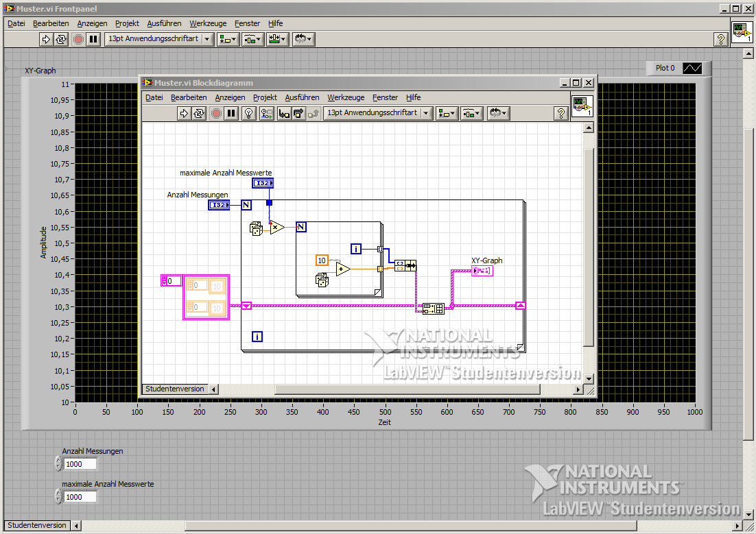The height and width of the screenshot is (534, 756).
Task: Select the Bundle node in diagram
Action: [405, 265]
